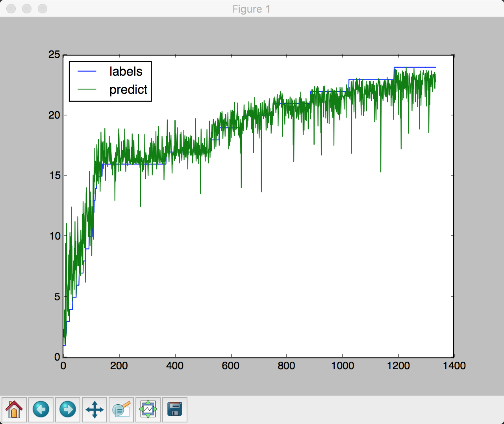
Task: Close the Figure 1 window
Action: [x=11, y=9]
